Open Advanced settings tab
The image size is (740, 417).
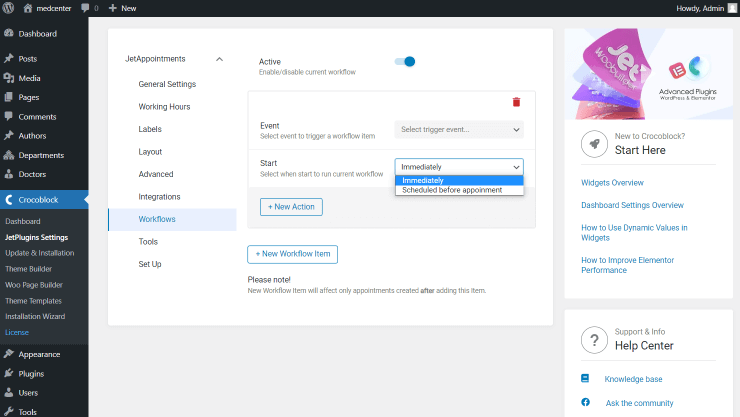click(x=156, y=174)
